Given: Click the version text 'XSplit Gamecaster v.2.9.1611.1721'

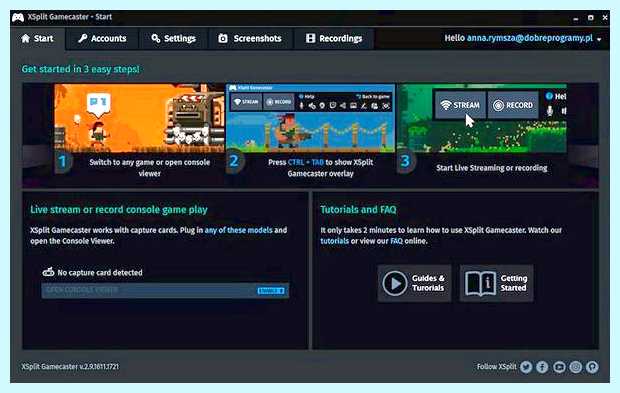Looking at the screenshot, I should click(x=70, y=367).
